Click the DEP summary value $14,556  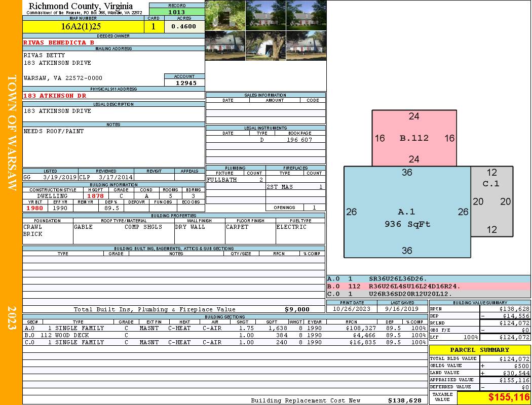[516, 316]
